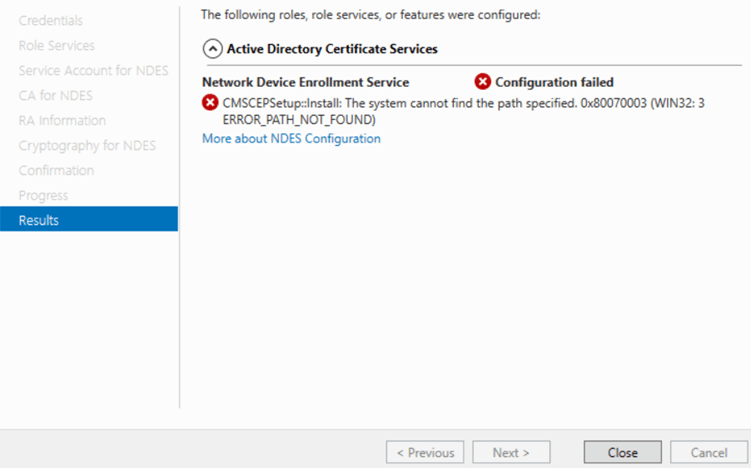This screenshot has width=751, height=468.
Task: Click the Previous button
Action: point(425,452)
